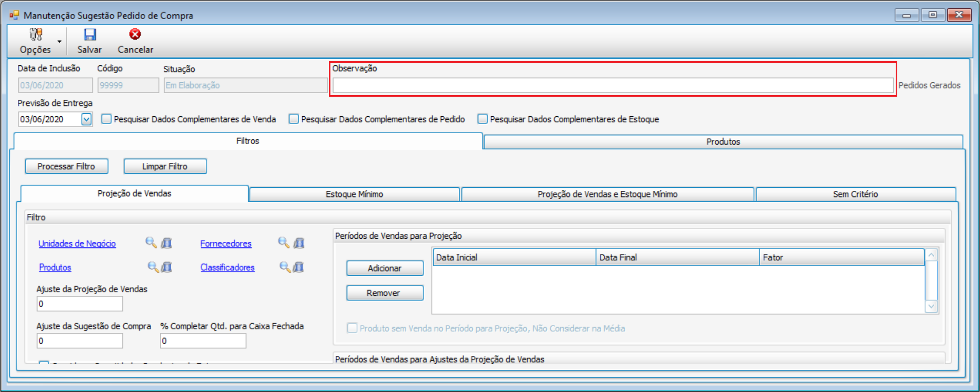Select the Estoque Mínimo tab
This screenshot has height=392, width=980.
355,194
